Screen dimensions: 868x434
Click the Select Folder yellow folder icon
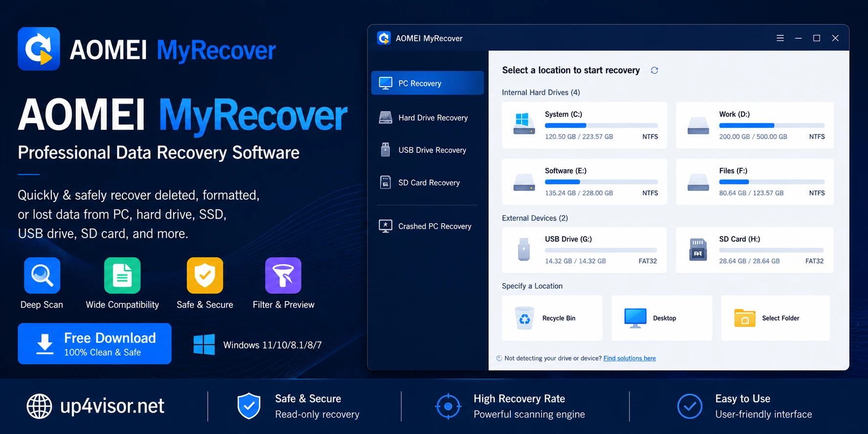click(745, 318)
